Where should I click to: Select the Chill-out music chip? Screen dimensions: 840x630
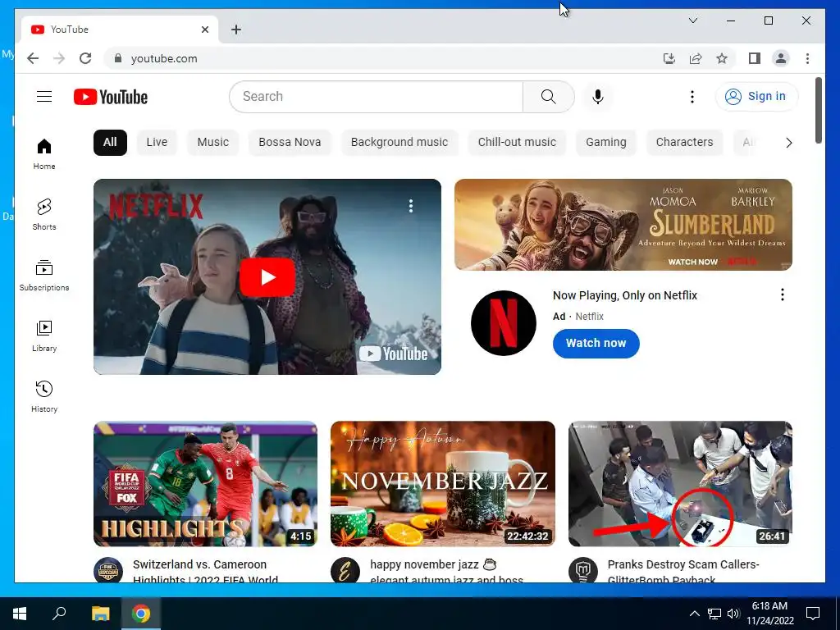point(517,143)
